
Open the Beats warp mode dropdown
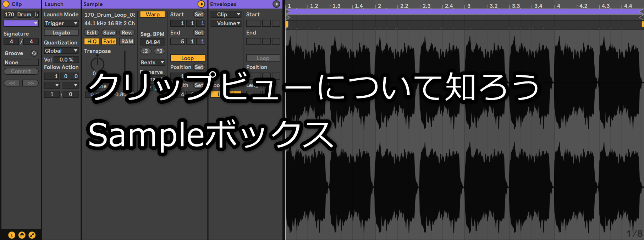tap(152, 63)
